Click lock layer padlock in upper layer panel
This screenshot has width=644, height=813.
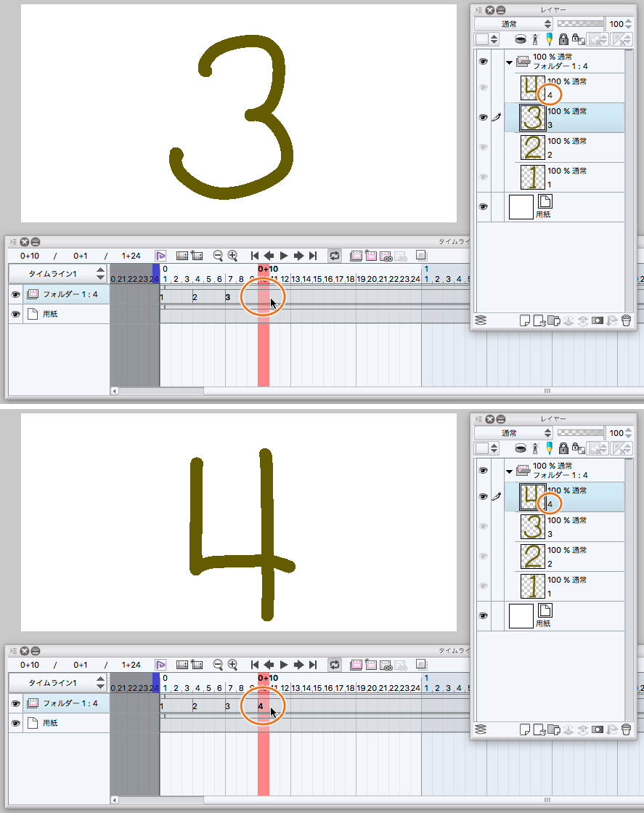pyautogui.click(x=562, y=39)
